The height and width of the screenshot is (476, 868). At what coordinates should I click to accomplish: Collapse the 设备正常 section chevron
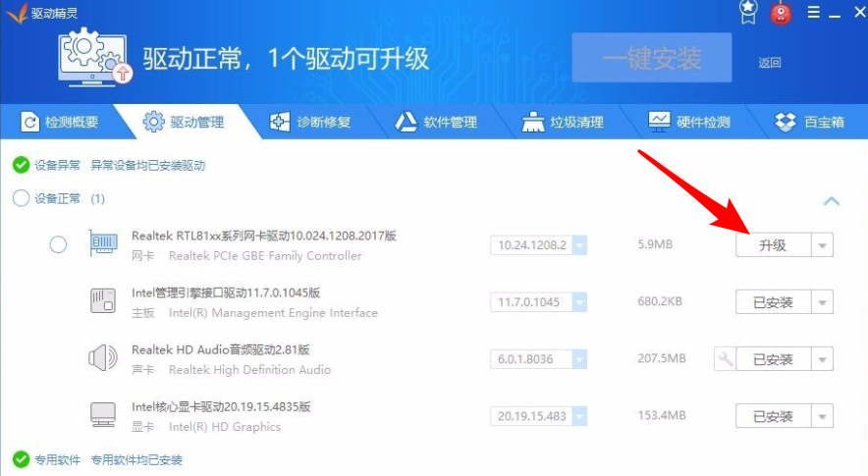tap(831, 201)
